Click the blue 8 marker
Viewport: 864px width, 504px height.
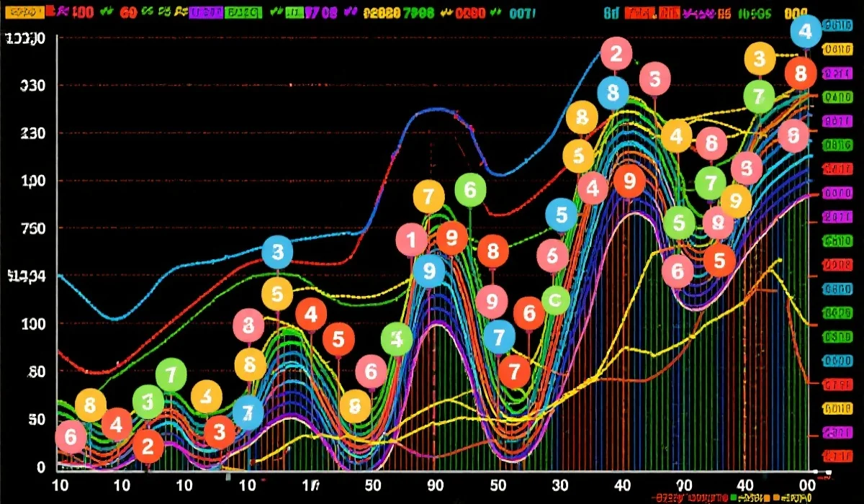[x=613, y=93]
